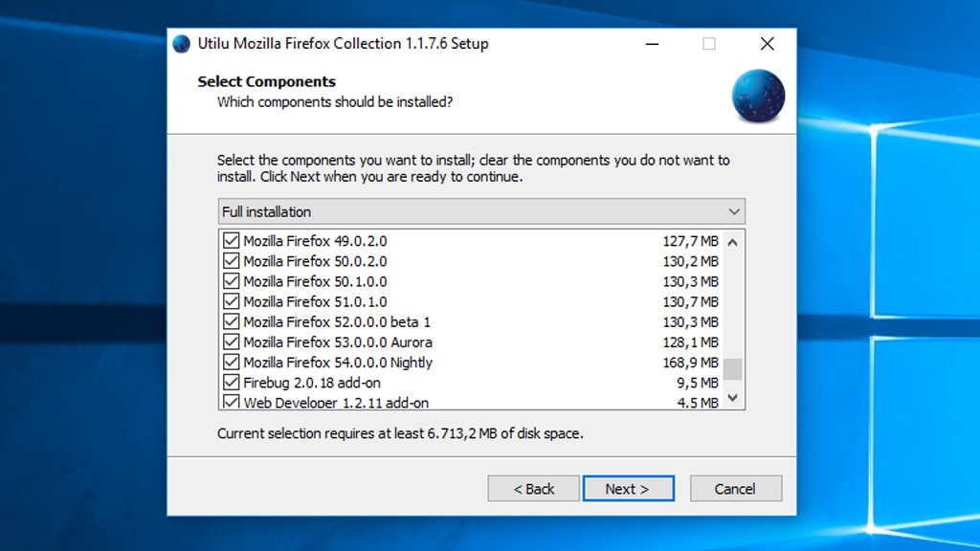
Task: Select the Firefox 53.0.0.0 Aurora label
Action: click(338, 342)
